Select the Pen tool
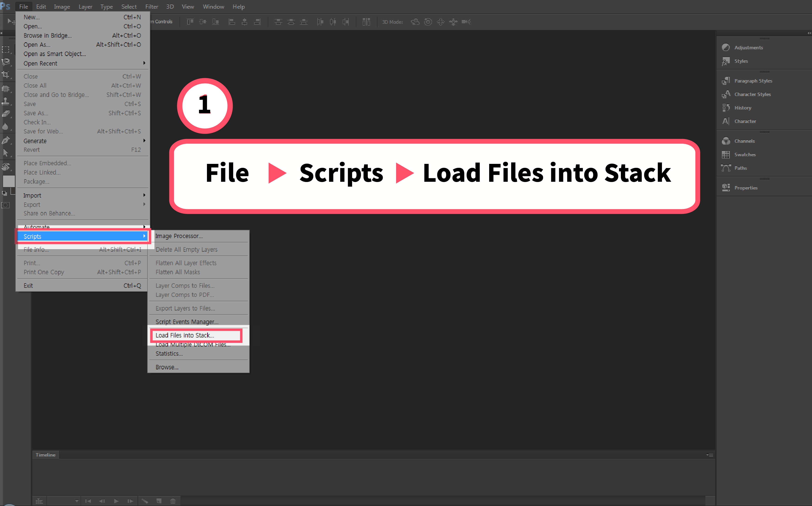812x506 pixels. pos(6,140)
